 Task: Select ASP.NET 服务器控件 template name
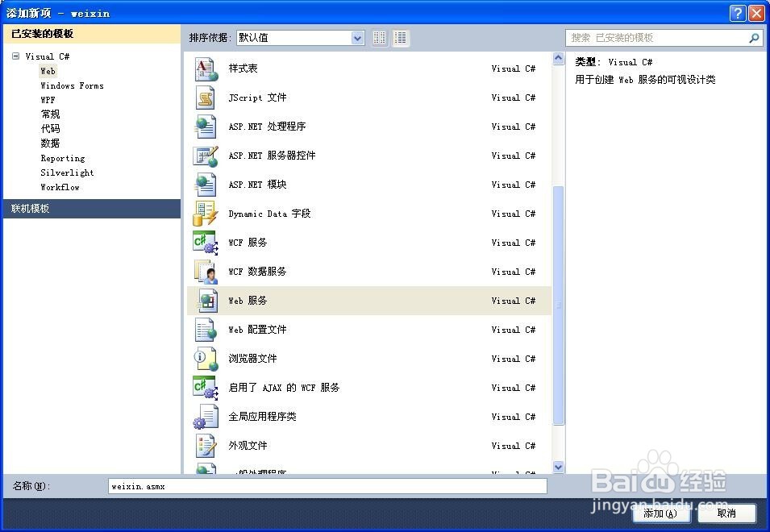[x=272, y=156]
